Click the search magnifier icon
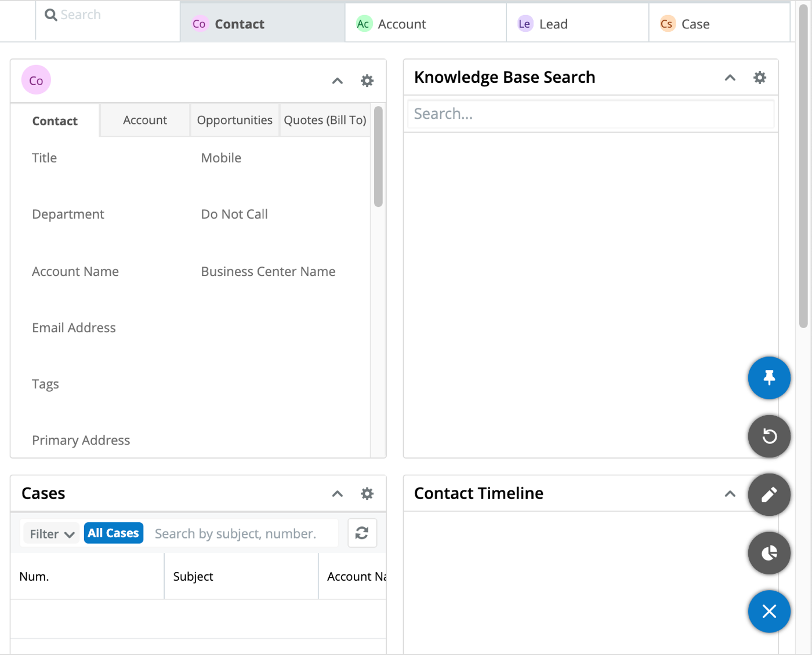 tap(50, 14)
